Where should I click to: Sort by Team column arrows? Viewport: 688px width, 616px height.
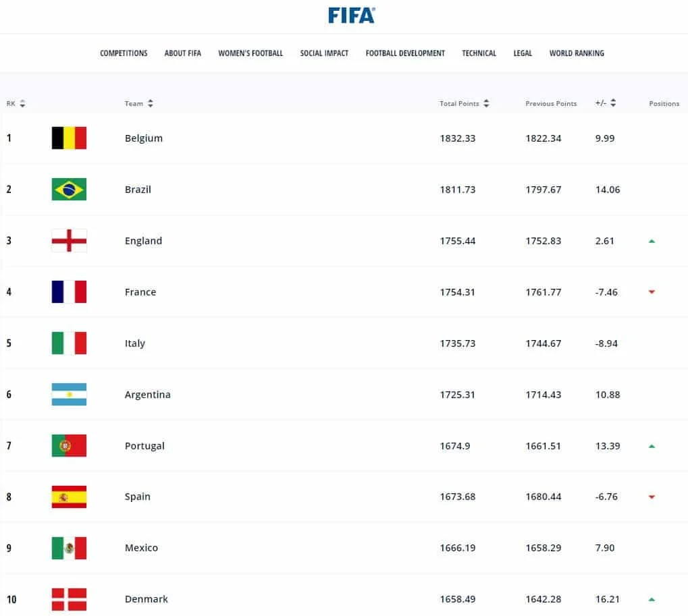(150, 104)
